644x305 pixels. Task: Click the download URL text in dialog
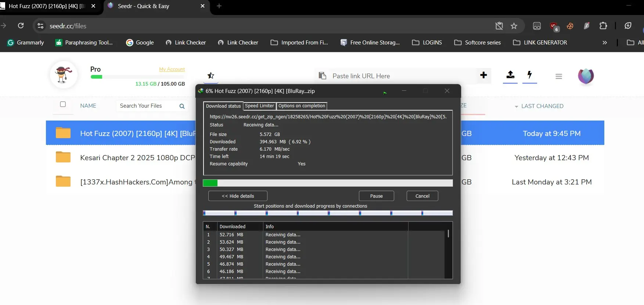click(328, 116)
